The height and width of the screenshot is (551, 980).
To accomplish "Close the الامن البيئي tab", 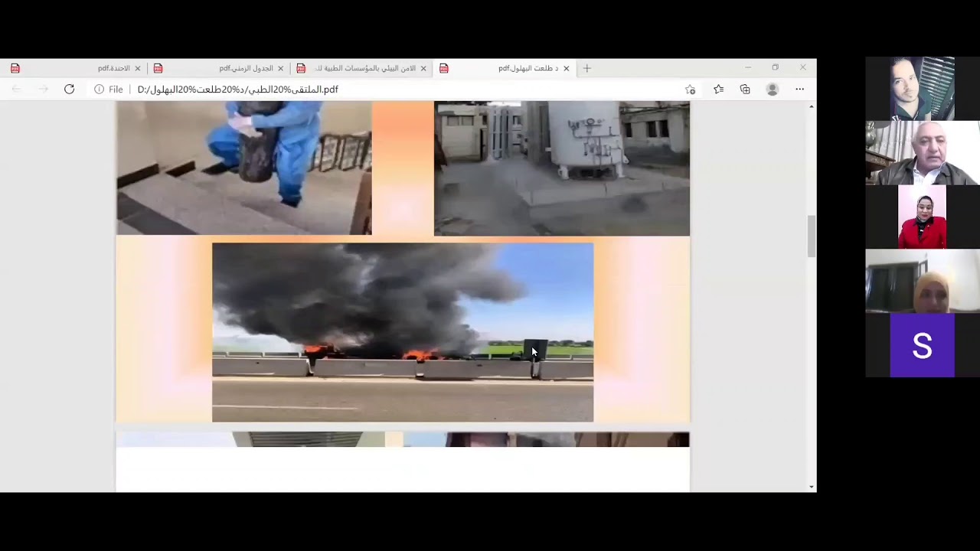I will coord(423,68).
